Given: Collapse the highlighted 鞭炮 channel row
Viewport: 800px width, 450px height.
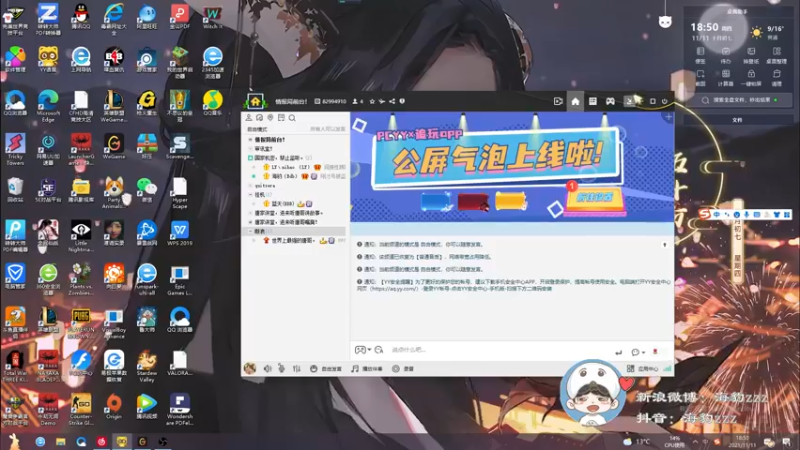Looking at the screenshot, I should [x=250, y=231].
